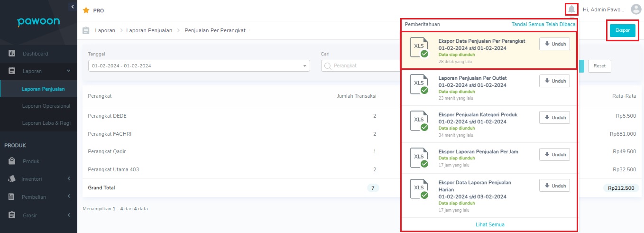
Task: Click the Rp681.000 average value
Action: tap(623, 134)
